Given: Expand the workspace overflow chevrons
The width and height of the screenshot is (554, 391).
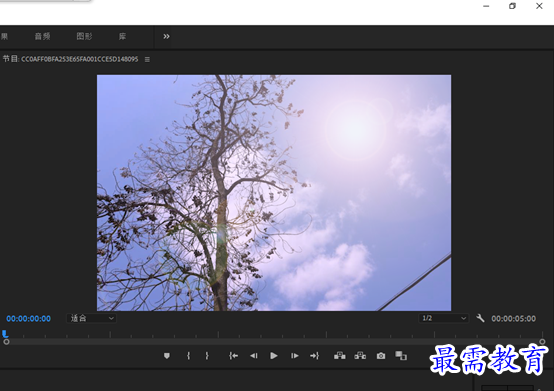Looking at the screenshot, I should coord(166,36).
